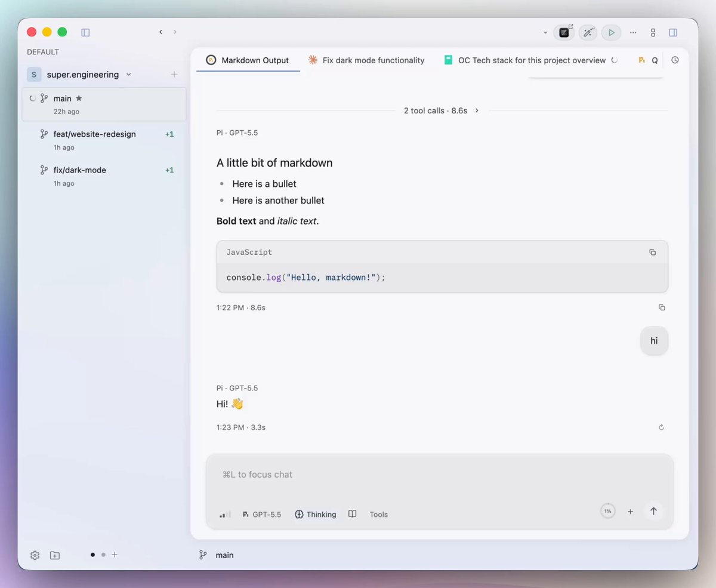Toggle the book icon beside Thinking
Viewport: 716px width, 588px height.
(353, 514)
